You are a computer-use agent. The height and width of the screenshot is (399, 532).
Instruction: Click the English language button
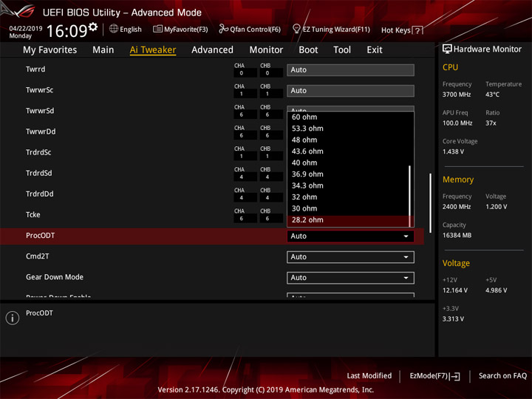point(126,29)
